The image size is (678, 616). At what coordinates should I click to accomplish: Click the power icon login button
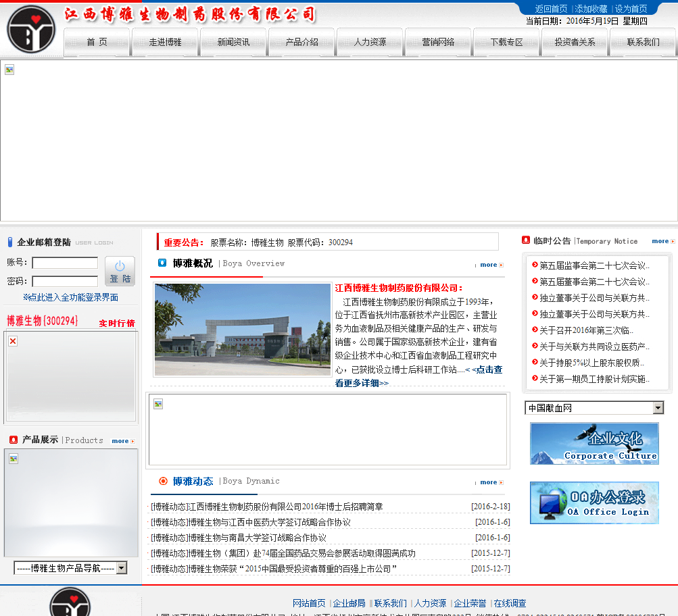120,272
